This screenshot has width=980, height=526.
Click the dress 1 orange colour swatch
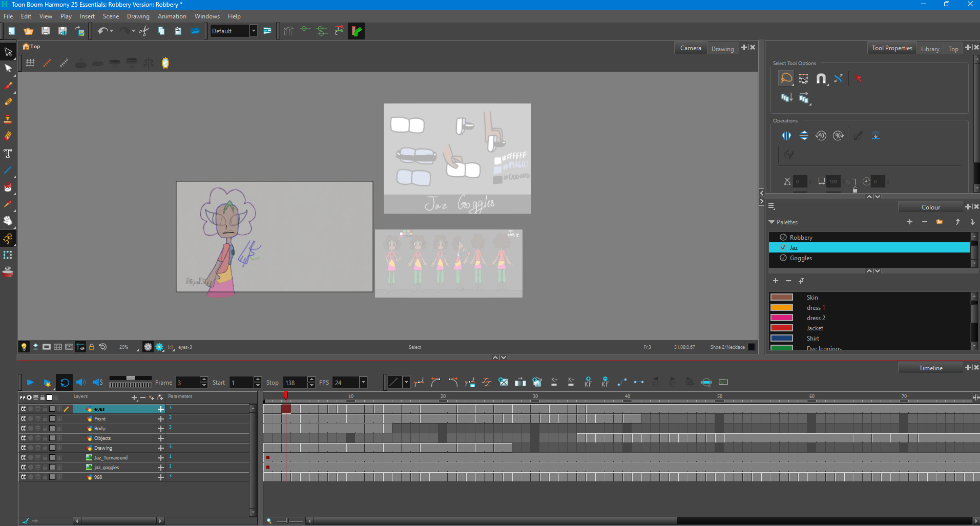[x=782, y=308]
